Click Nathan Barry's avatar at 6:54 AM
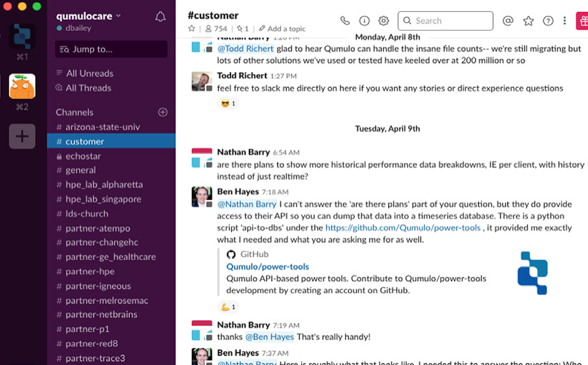This screenshot has height=365, width=588. pos(202,158)
